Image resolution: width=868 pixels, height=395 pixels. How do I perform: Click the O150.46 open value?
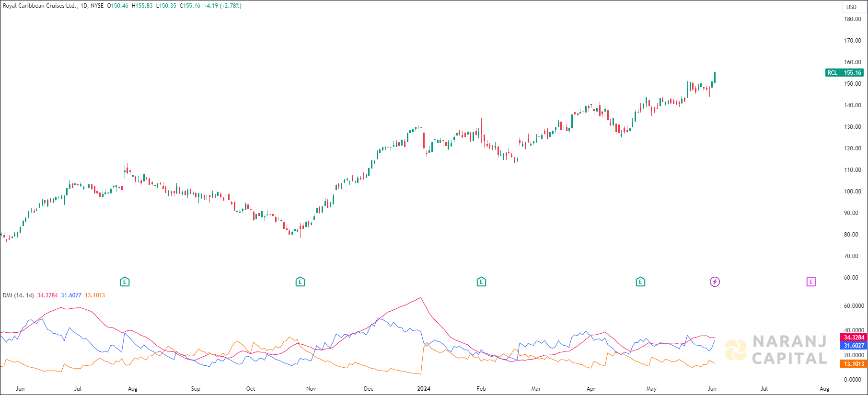117,6
